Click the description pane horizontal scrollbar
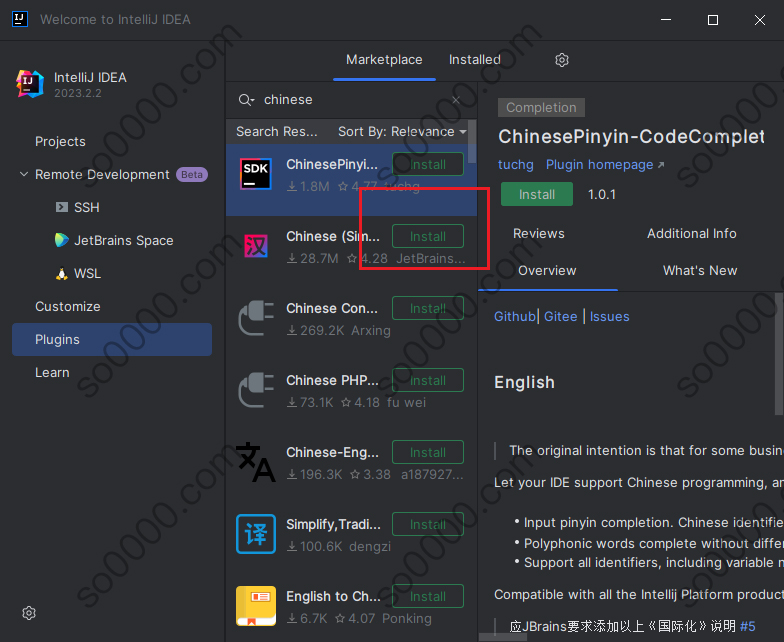 coord(502,638)
